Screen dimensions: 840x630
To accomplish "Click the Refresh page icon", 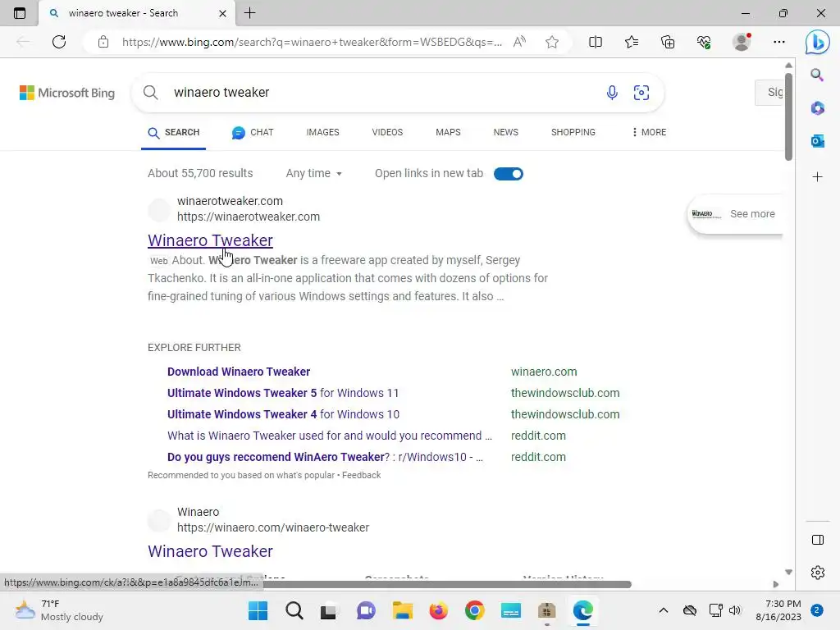I will (x=59, y=42).
